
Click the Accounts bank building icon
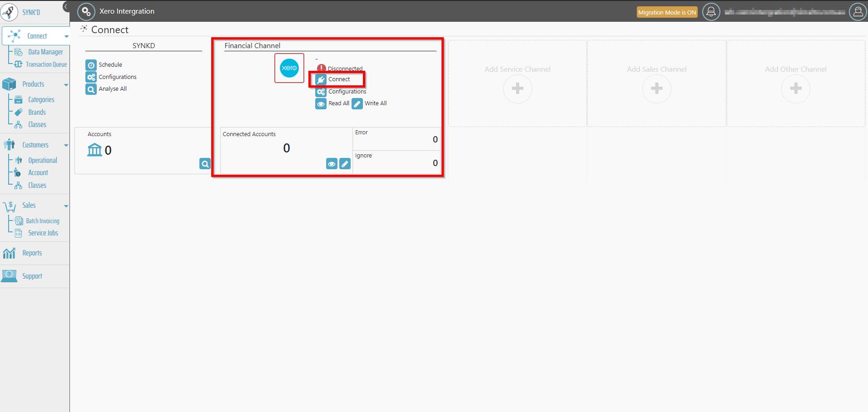94,150
